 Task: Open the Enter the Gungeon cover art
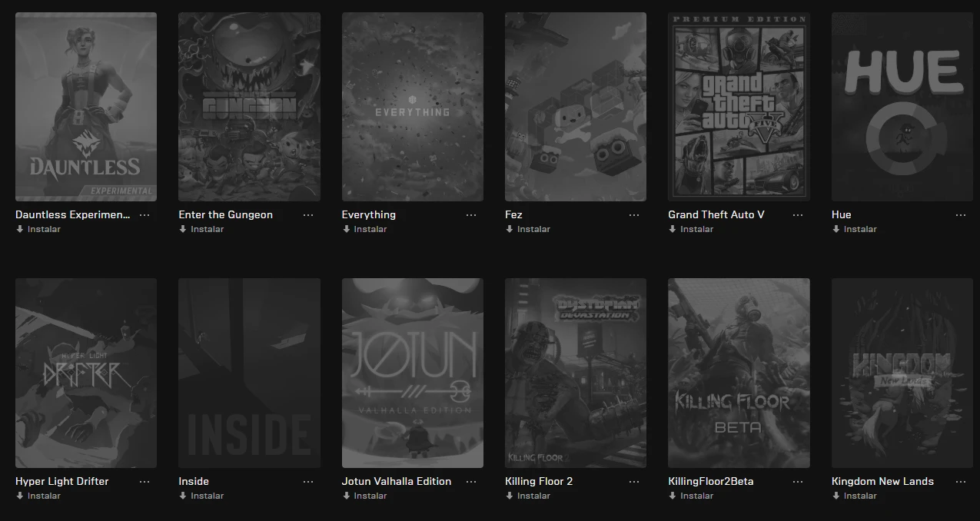[249, 107]
